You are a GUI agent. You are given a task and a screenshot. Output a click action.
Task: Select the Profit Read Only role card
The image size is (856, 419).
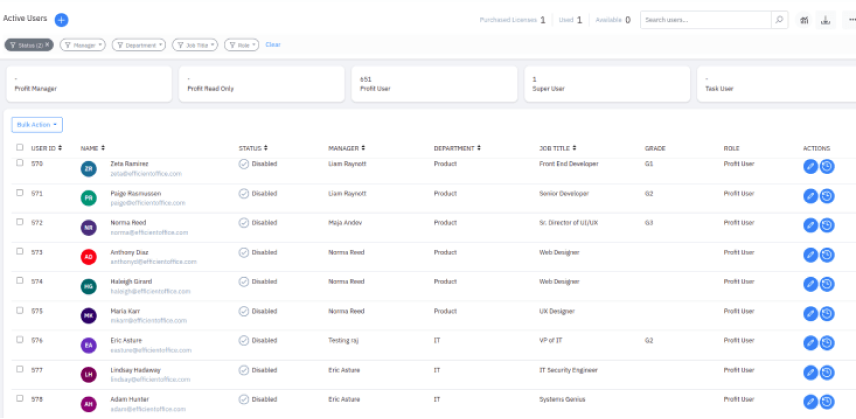click(x=261, y=84)
